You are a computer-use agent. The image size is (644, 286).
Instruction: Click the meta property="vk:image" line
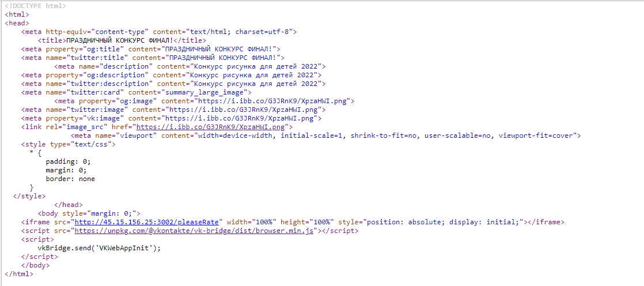click(x=171, y=118)
